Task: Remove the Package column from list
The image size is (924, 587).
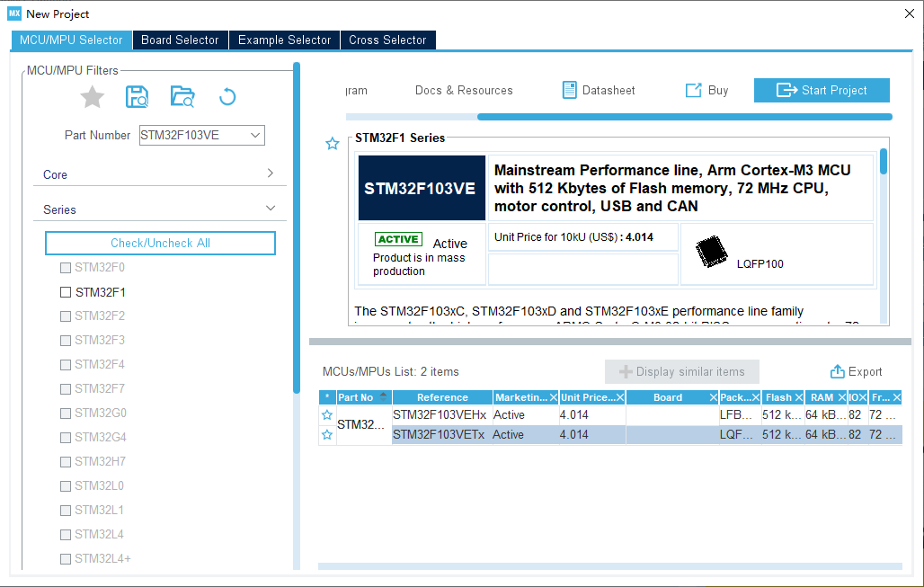Action: pos(756,398)
